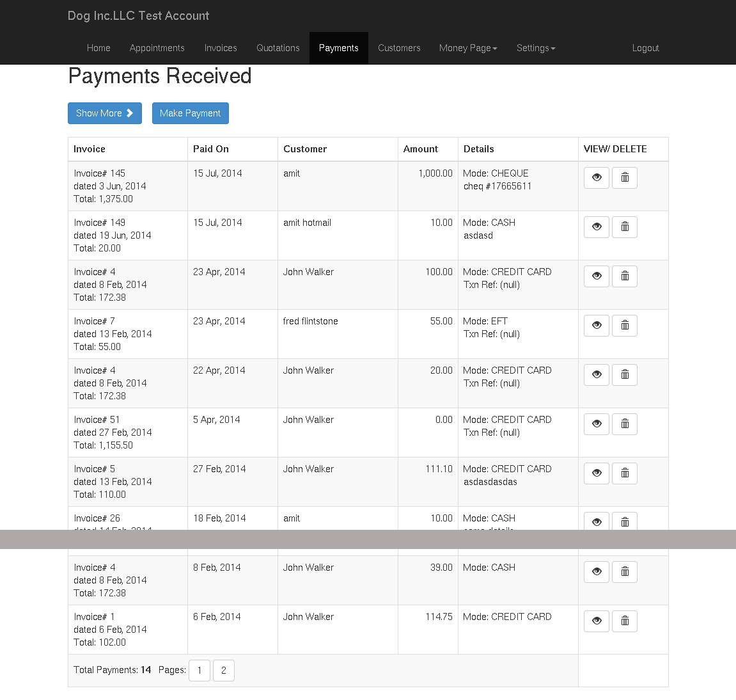View payment for Invoice# 145
This screenshot has width=736, height=700.
[x=596, y=178]
